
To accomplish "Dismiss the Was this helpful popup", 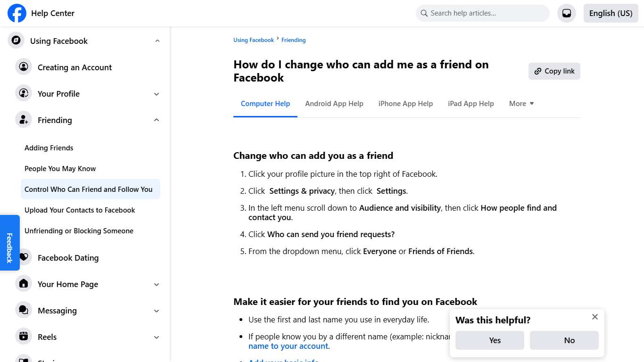I will click(594, 317).
